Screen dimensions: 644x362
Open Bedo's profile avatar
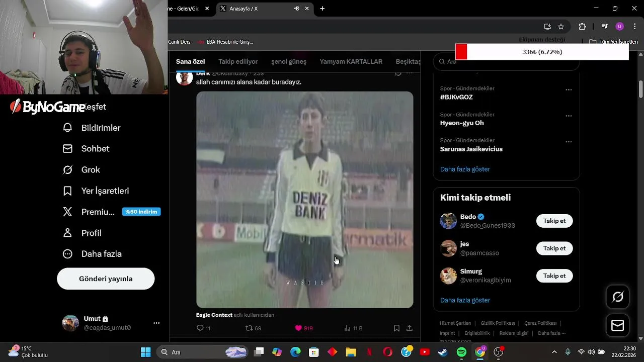pyautogui.click(x=448, y=221)
